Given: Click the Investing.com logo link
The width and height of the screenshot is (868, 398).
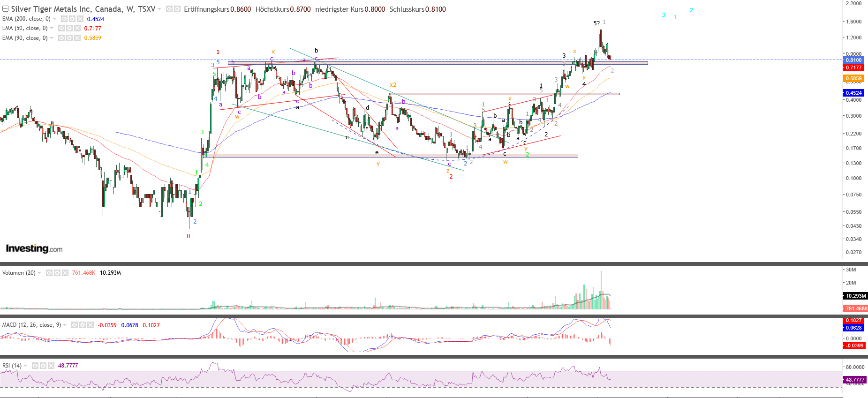Looking at the screenshot, I should [x=34, y=248].
